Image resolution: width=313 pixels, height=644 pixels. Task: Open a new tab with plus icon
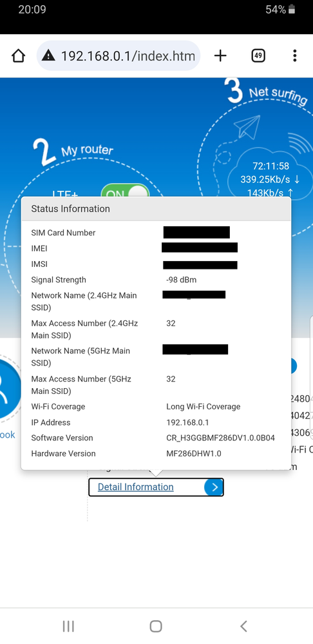click(220, 55)
